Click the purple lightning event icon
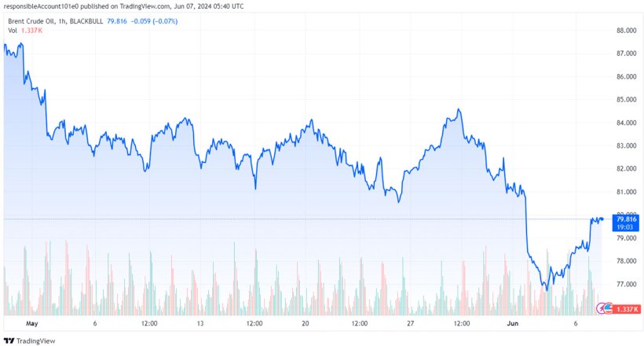644x346 pixels. click(x=601, y=308)
